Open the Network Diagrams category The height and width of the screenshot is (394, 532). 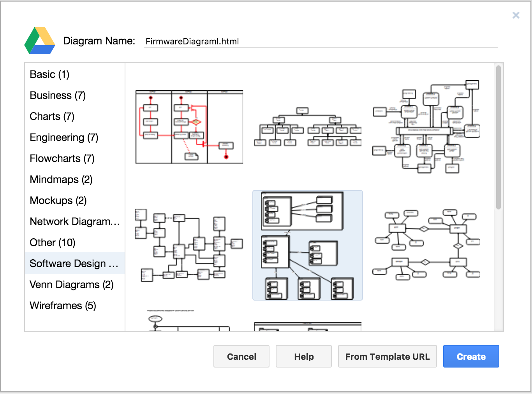(74, 222)
